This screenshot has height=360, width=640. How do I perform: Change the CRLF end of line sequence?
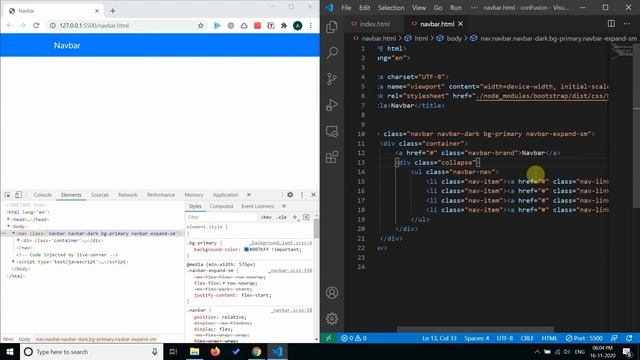[x=527, y=338]
